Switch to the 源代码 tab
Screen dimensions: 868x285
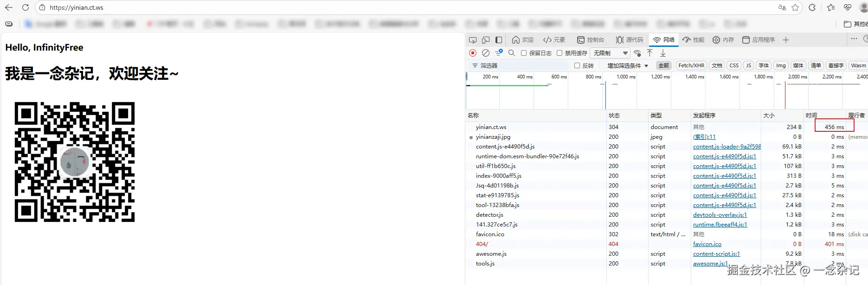coord(629,40)
